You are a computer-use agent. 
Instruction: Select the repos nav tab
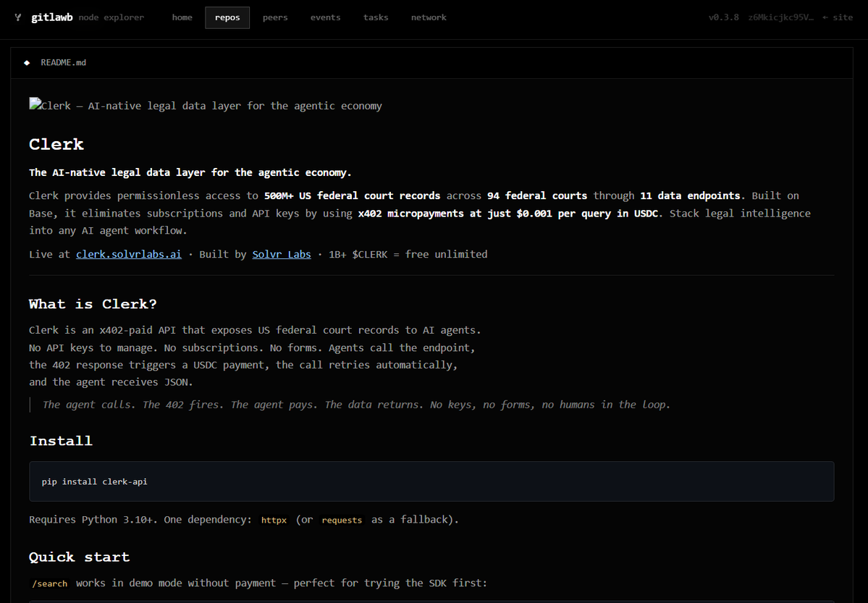click(x=227, y=17)
